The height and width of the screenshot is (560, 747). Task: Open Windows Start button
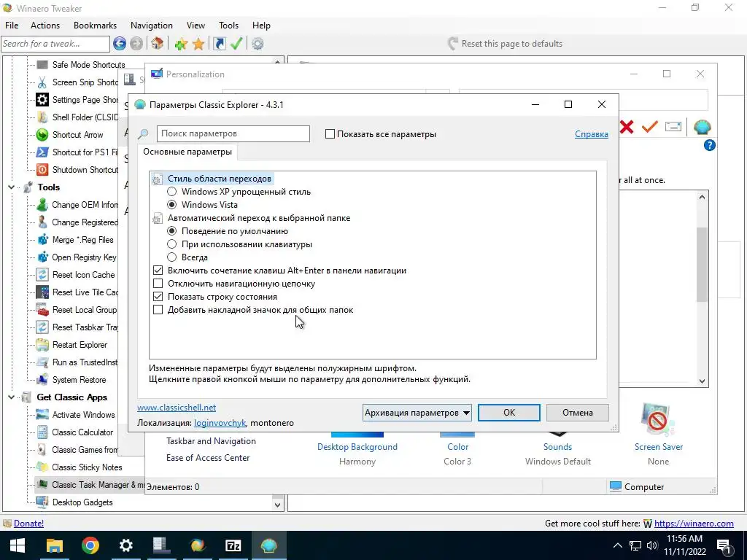point(18,545)
